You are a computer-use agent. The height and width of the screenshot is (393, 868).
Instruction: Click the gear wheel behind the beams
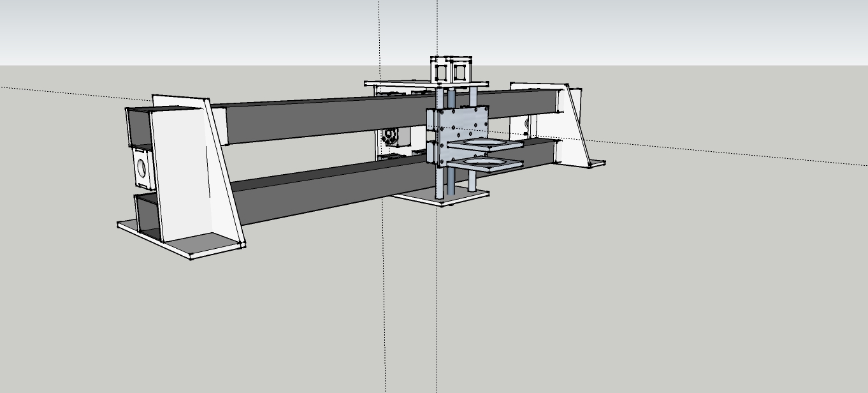[x=389, y=136]
